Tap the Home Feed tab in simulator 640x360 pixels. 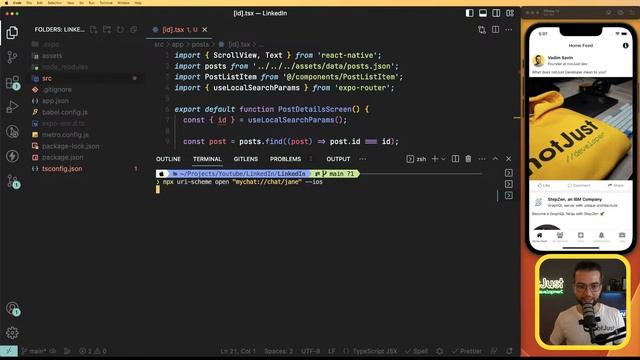[x=539, y=237]
